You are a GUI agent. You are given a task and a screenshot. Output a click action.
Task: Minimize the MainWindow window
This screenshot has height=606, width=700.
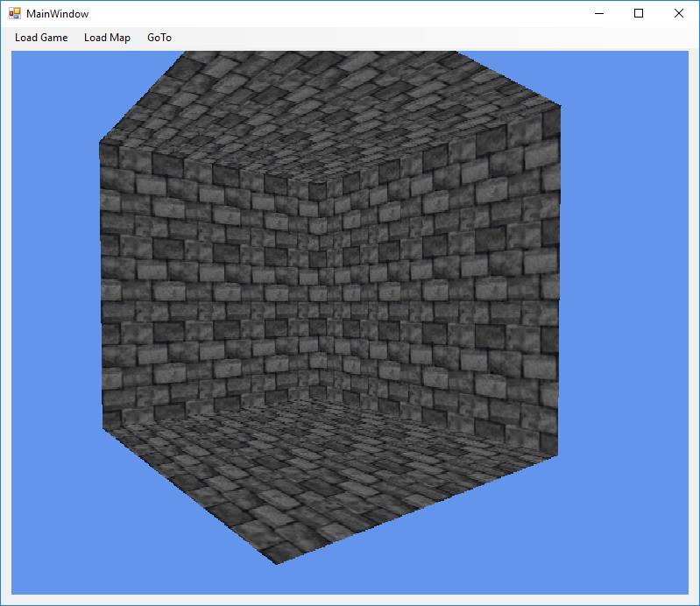coord(599,13)
